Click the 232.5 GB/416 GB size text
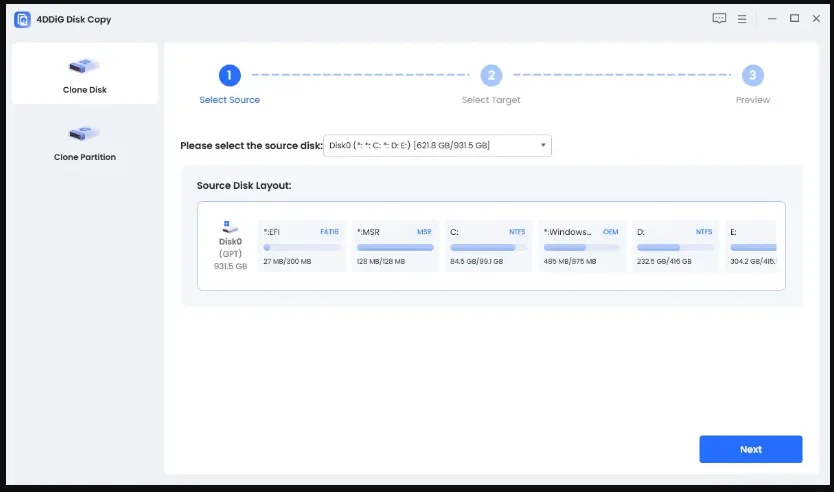The width and height of the screenshot is (834, 492). (x=664, y=262)
